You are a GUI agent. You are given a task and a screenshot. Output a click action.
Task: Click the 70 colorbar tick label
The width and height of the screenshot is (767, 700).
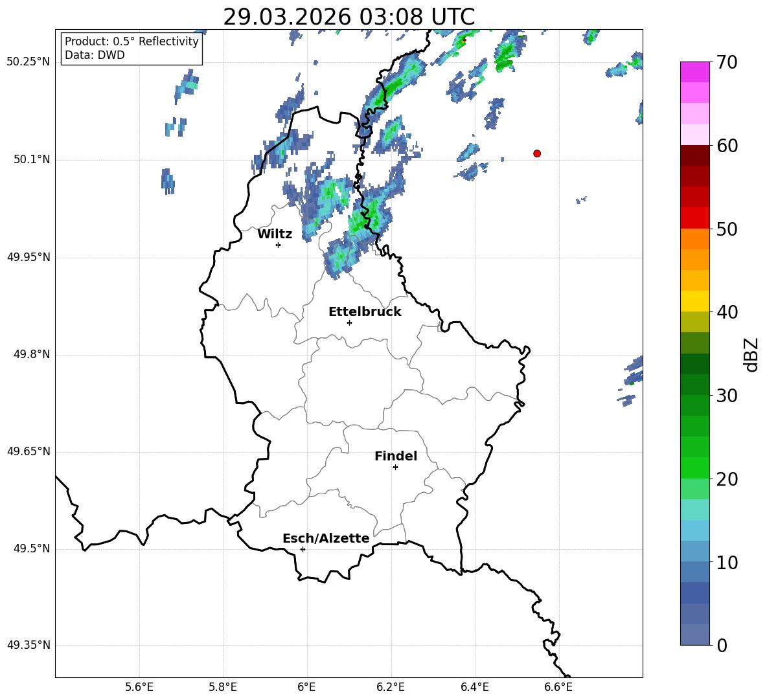pyautogui.click(x=727, y=62)
